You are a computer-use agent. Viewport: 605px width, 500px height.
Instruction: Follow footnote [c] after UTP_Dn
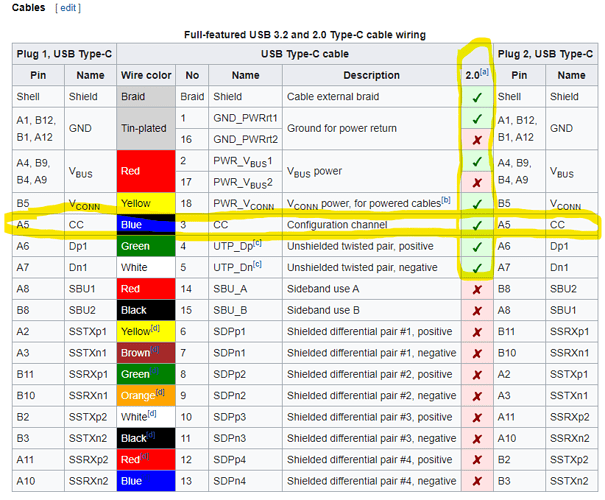click(257, 264)
